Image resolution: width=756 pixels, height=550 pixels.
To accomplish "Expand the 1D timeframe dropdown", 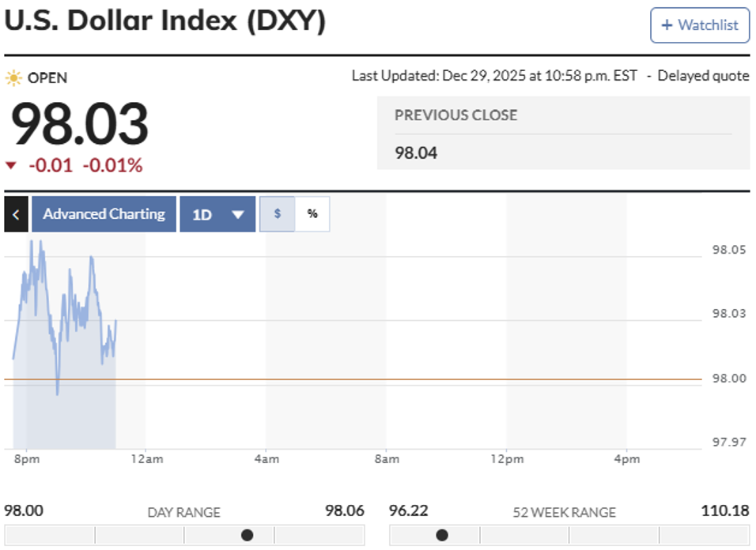I will (x=217, y=214).
